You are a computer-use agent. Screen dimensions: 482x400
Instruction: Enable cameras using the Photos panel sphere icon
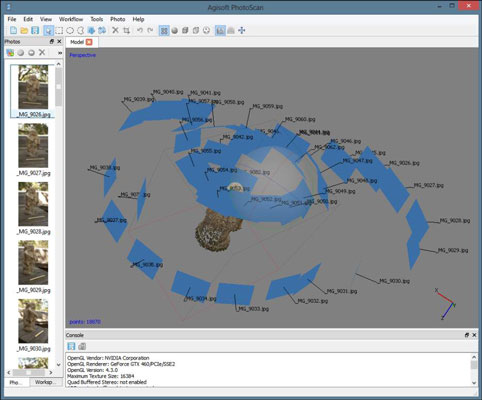pyautogui.click(x=21, y=52)
